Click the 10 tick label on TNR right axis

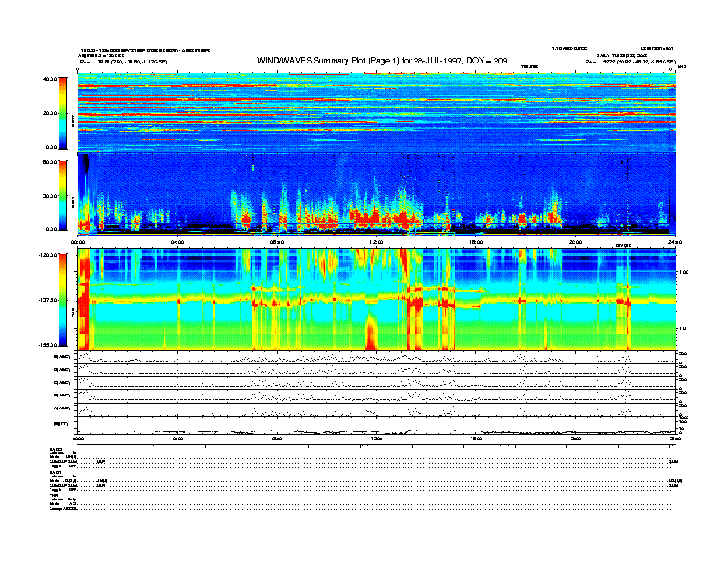point(684,329)
